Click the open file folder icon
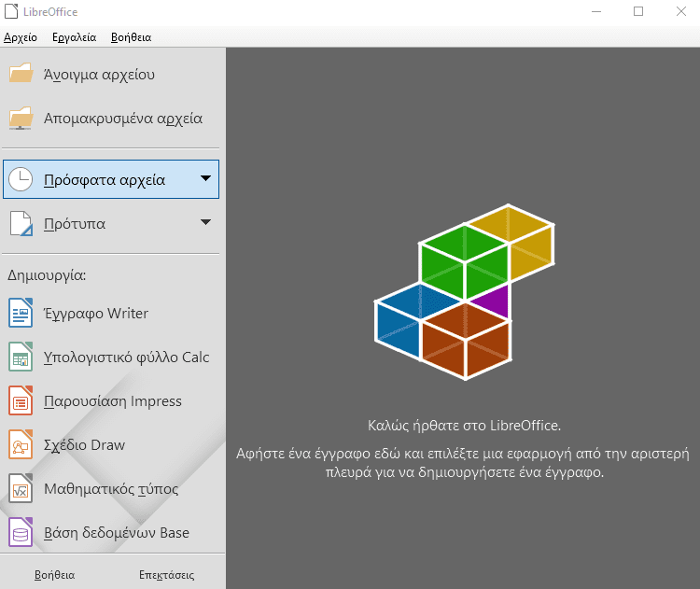 click(21, 74)
